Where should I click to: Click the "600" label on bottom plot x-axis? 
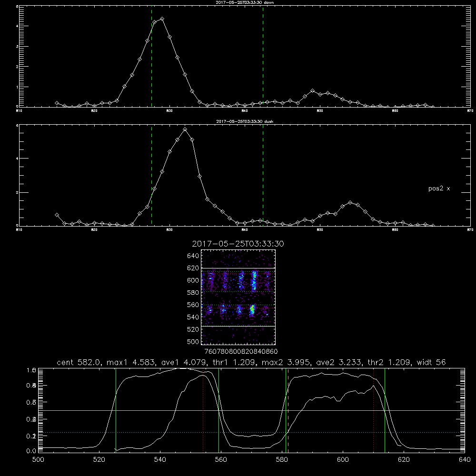(343, 460)
